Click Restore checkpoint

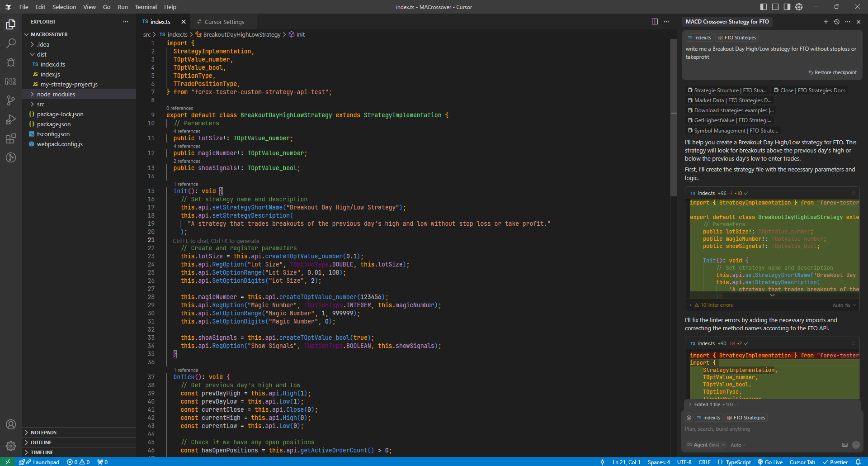pos(832,72)
